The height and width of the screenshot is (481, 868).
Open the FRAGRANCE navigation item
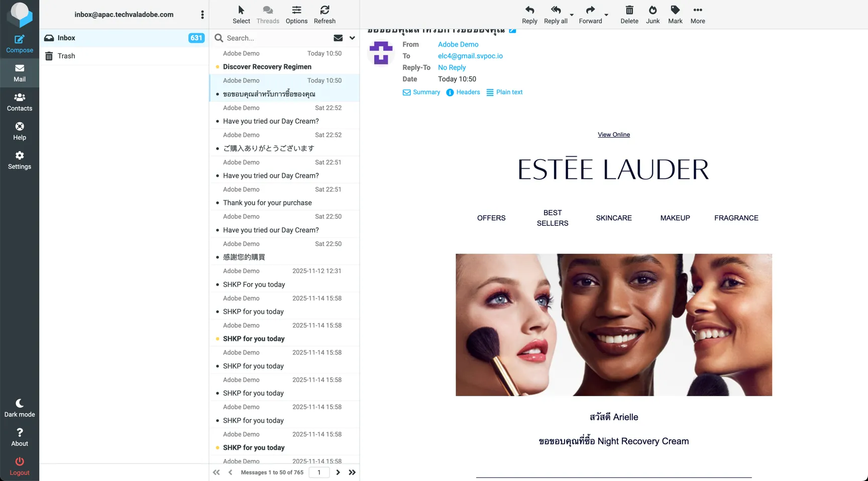click(x=736, y=218)
